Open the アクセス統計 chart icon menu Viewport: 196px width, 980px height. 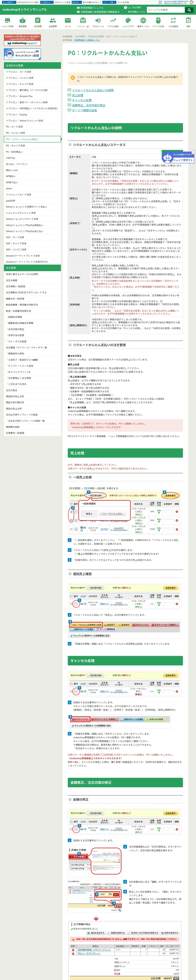[x=113, y=22]
